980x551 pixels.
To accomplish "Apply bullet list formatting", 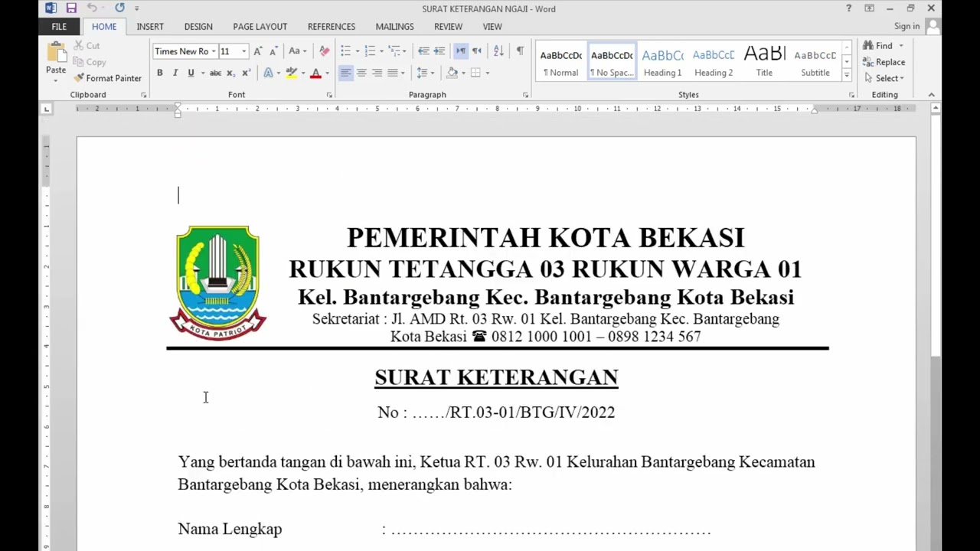I will click(345, 51).
